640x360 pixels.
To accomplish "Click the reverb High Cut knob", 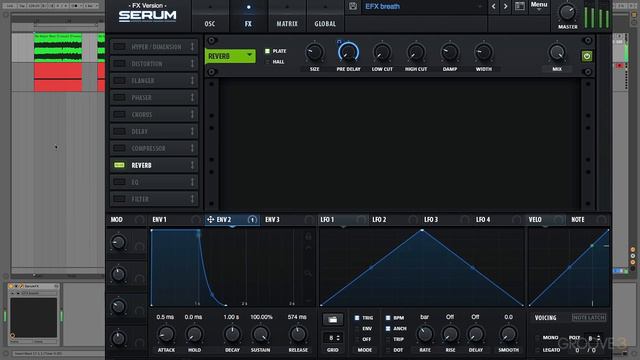I will 416,52.
